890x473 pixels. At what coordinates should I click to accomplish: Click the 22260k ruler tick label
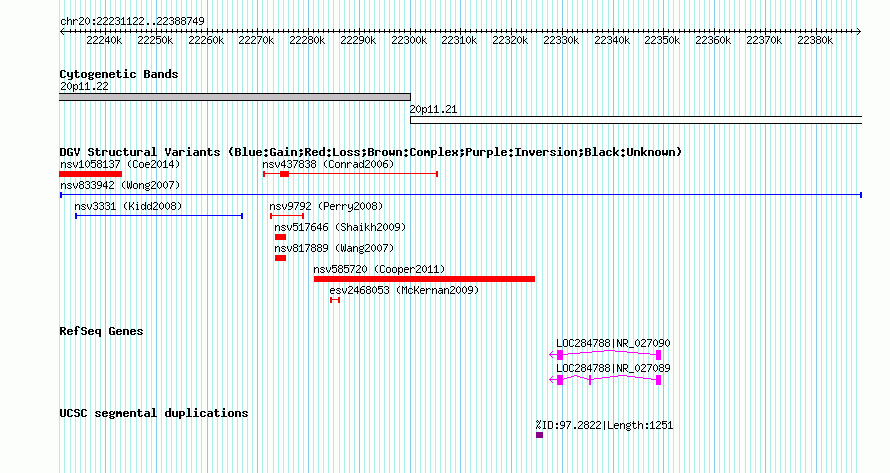click(x=206, y=40)
